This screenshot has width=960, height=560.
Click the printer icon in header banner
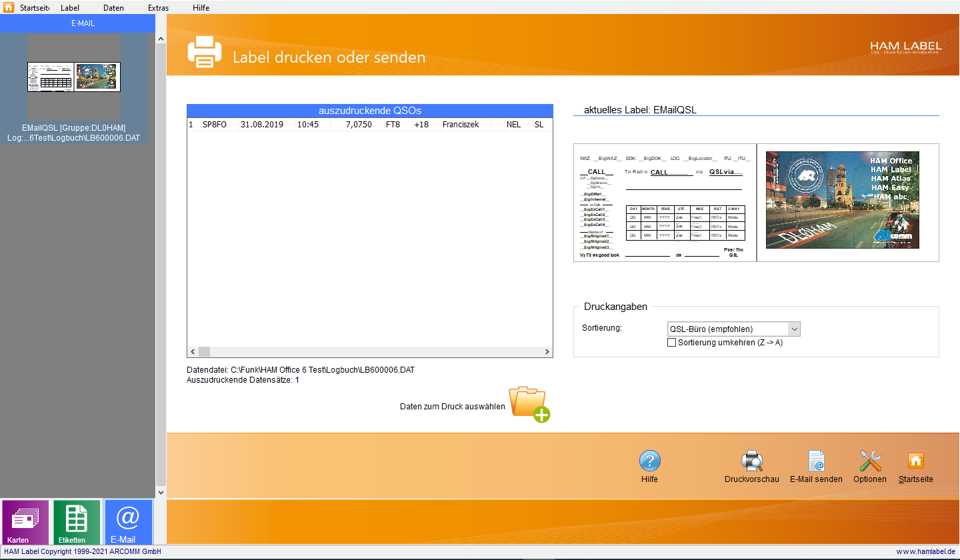(x=204, y=53)
